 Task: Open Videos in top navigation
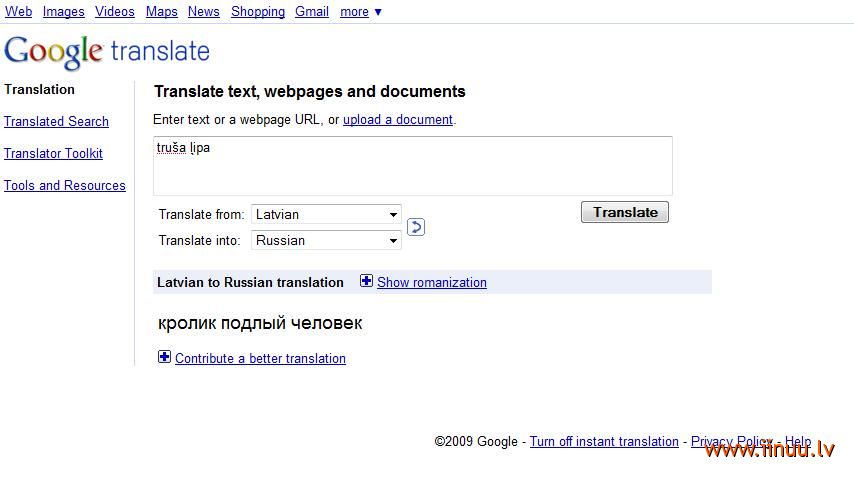[x=114, y=11]
